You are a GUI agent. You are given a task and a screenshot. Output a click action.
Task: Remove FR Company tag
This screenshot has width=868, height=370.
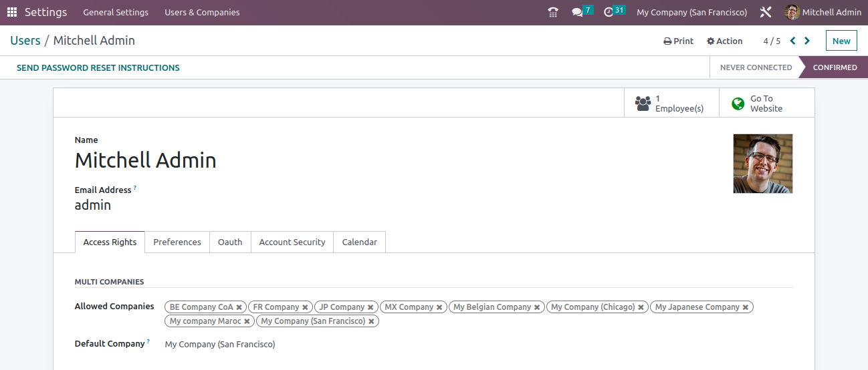(x=305, y=307)
